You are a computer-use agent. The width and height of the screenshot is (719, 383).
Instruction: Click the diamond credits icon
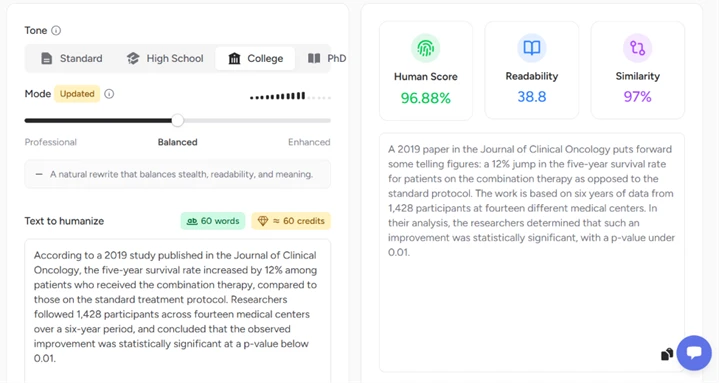263,221
